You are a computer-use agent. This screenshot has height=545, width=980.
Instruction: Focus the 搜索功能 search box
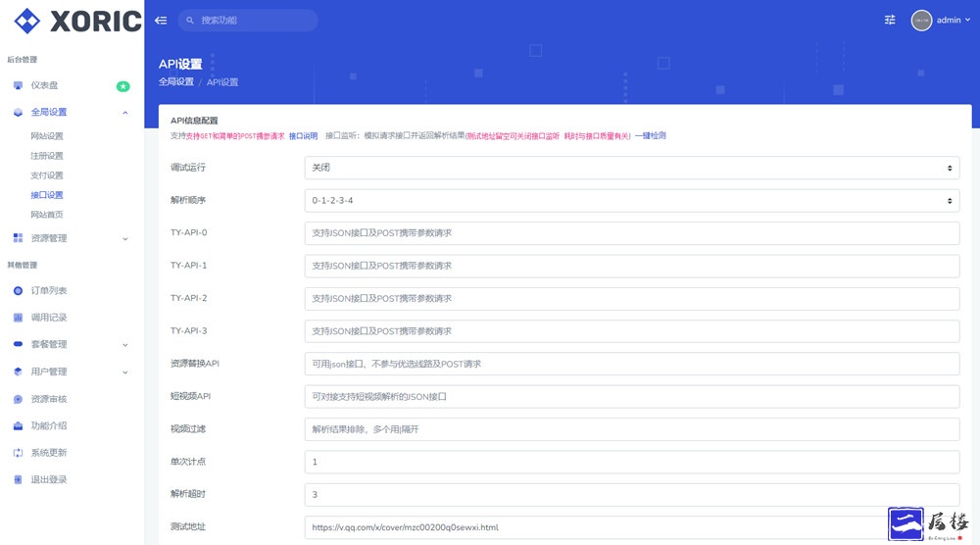(248, 20)
